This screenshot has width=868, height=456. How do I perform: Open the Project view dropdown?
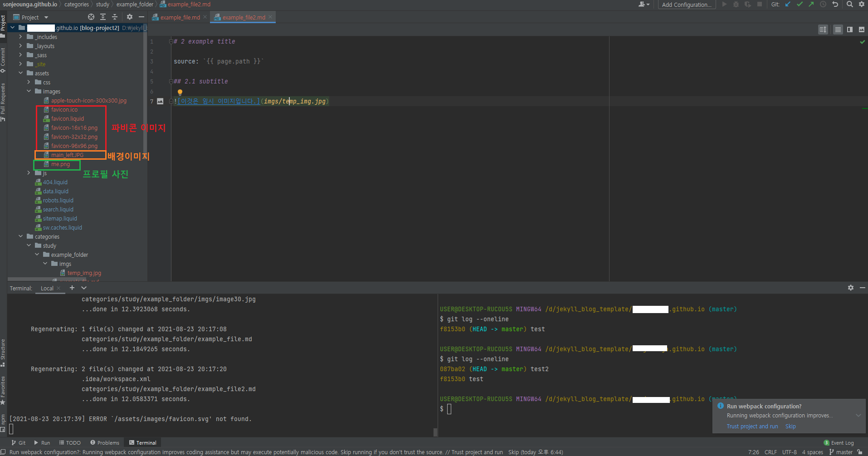46,18
